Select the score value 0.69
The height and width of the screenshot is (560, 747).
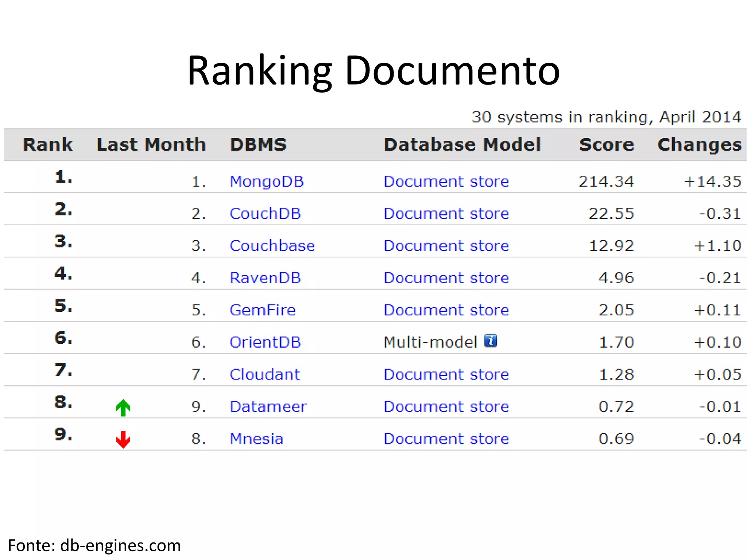pyautogui.click(x=616, y=439)
